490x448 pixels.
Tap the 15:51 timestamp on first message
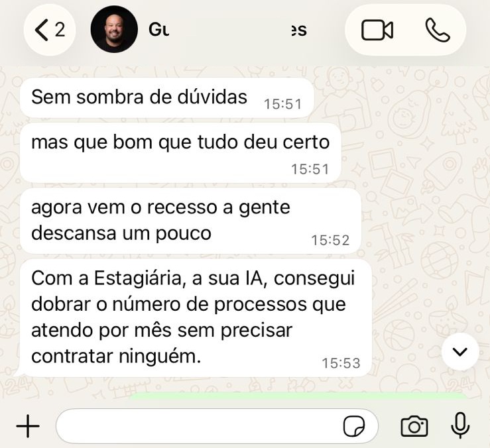[x=283, y=104]
